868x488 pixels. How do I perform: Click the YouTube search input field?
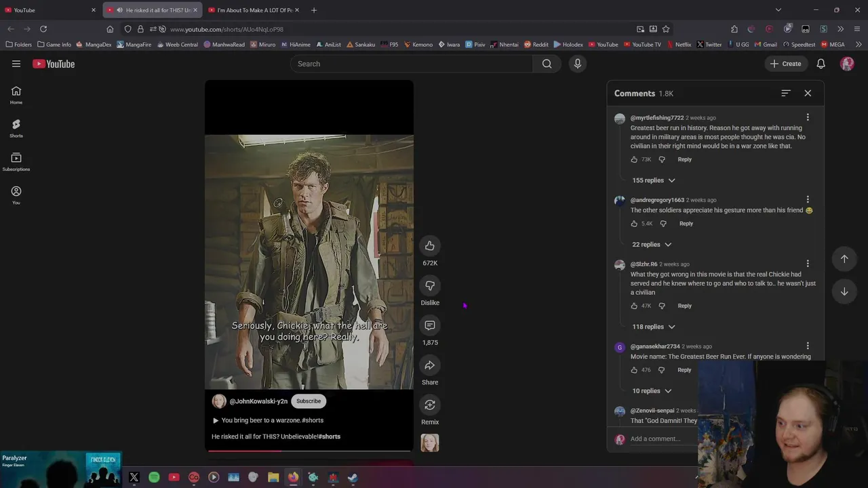[412, 64]
